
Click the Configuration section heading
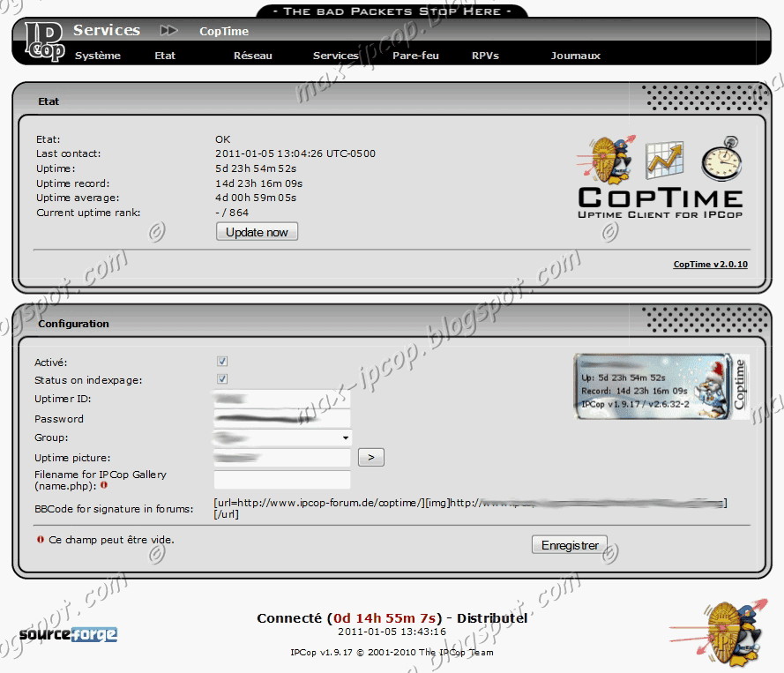coord(73,324)
